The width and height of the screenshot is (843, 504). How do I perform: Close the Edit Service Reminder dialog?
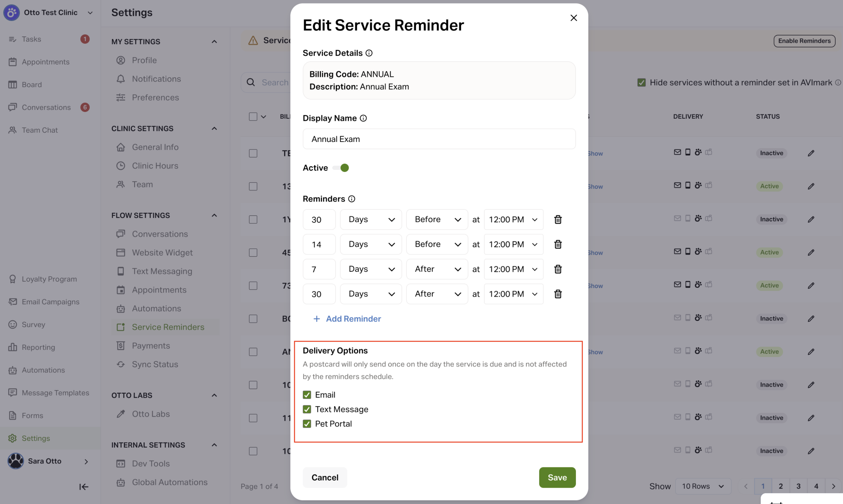pyautogui.click(x=574, y=18)
